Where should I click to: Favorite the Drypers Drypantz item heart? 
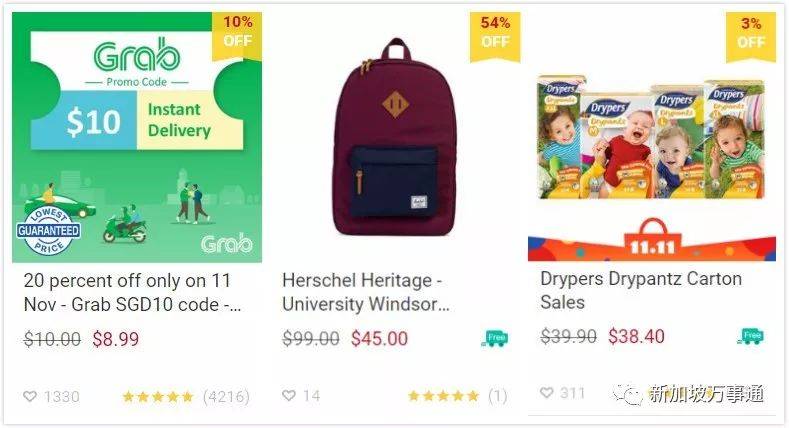pos(547,392)
